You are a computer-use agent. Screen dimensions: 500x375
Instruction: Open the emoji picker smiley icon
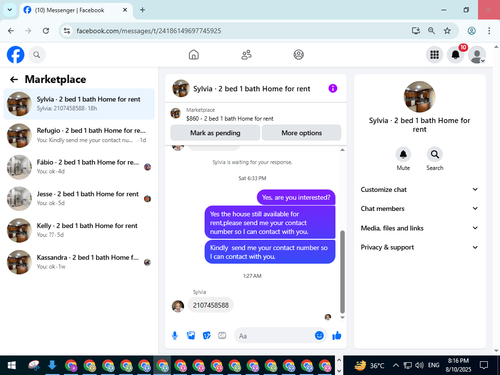319,335
